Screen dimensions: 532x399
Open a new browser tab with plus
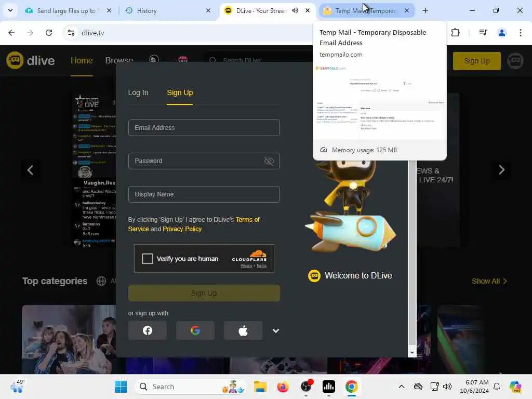[x=425, y=10]
